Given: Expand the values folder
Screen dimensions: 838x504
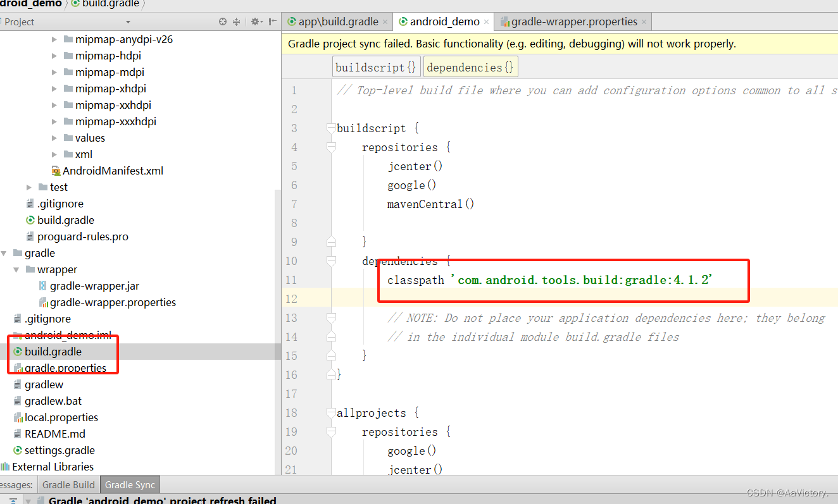Looking at the screenshot, I should point(54,138).
